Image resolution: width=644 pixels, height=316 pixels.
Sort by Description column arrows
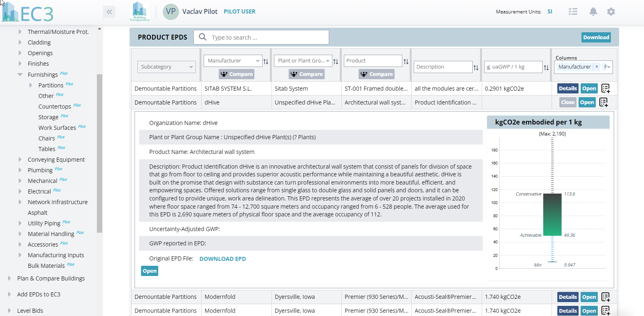tap(476, 68)
